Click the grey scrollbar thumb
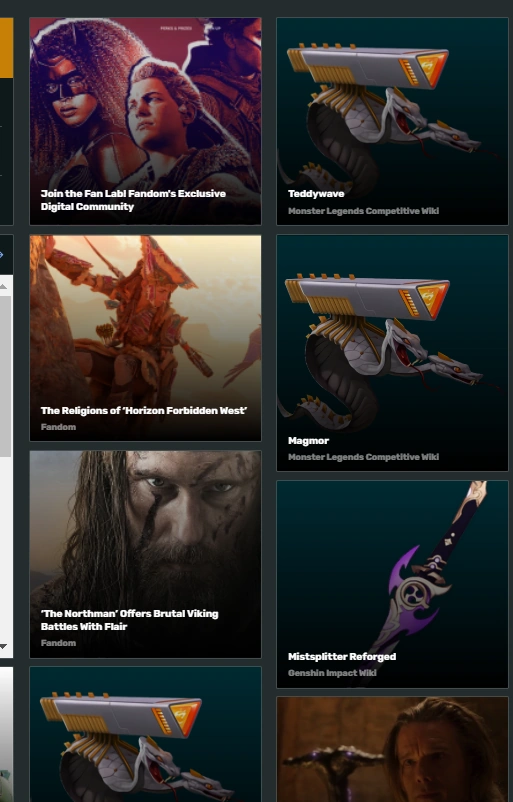The height and width of the screenshot is (802, 513). (x=5, y=376)
